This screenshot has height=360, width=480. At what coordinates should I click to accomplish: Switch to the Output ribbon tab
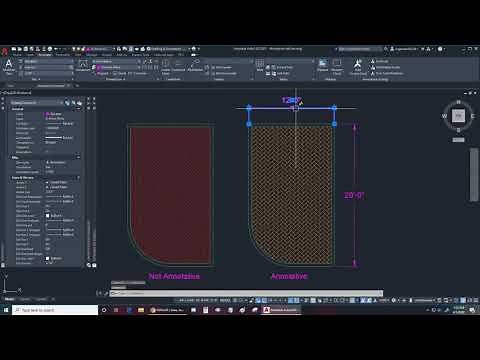coord(107,55)
